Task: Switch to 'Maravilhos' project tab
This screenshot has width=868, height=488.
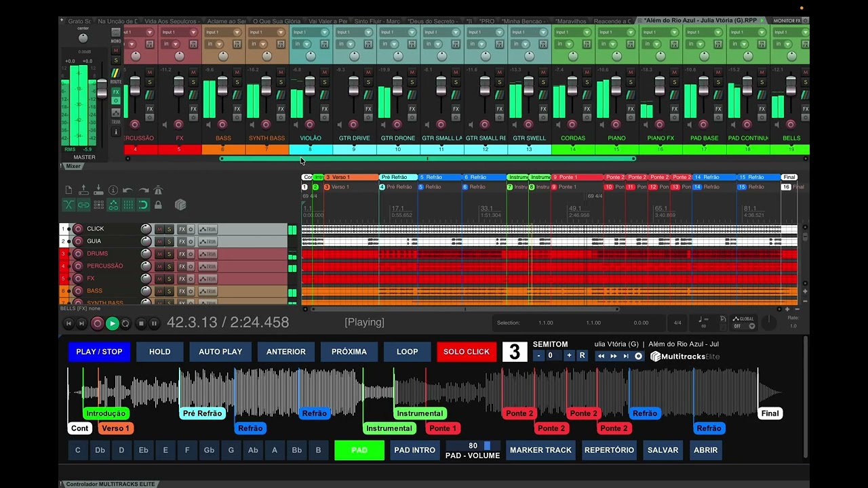Action: coord(570,21)
